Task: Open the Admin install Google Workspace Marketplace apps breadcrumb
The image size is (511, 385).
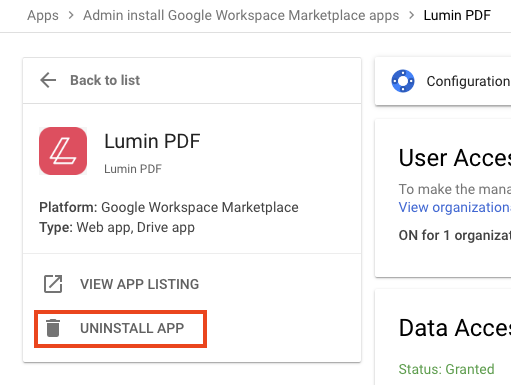Action: (241, 15)
